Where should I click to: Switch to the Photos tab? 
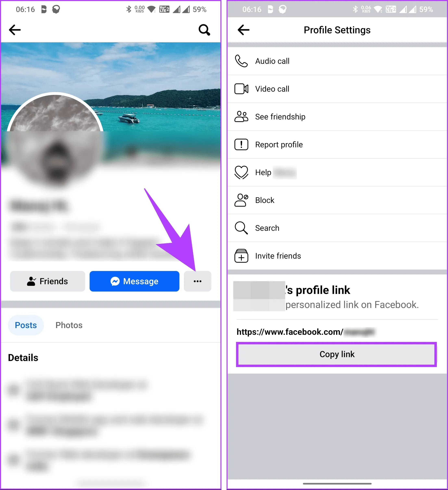[x=69, y=325]
